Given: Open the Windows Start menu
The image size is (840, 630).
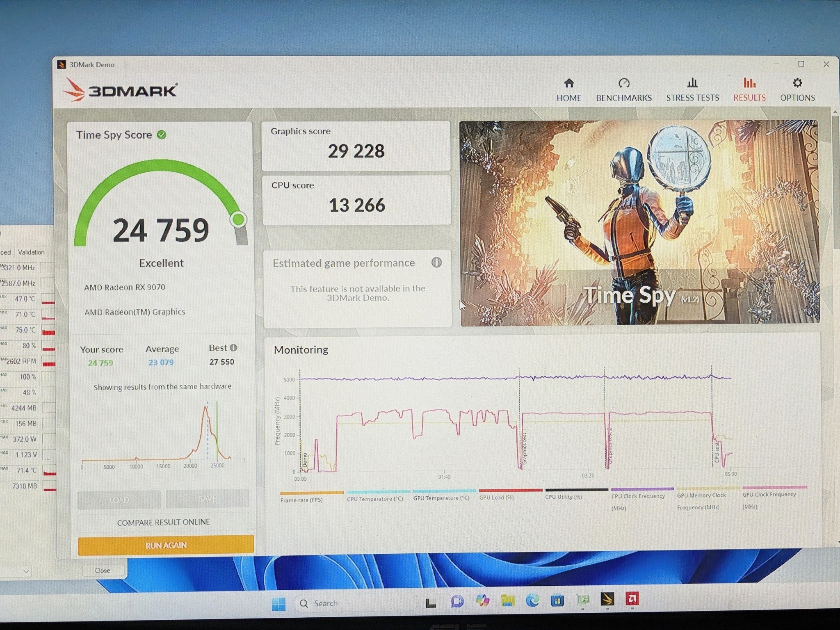Looking at the screenshot, I should [278, 603].
